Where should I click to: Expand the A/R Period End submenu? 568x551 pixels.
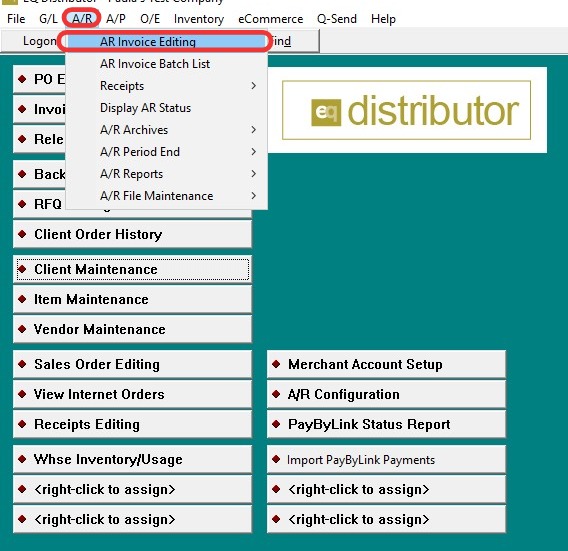coord(166,152)
